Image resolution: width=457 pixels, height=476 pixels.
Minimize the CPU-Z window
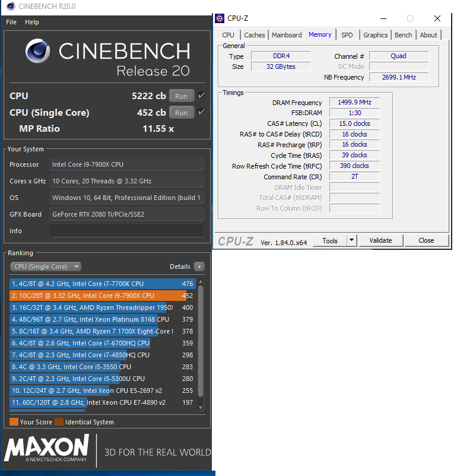pyautogui.click(x=383, y=18)
